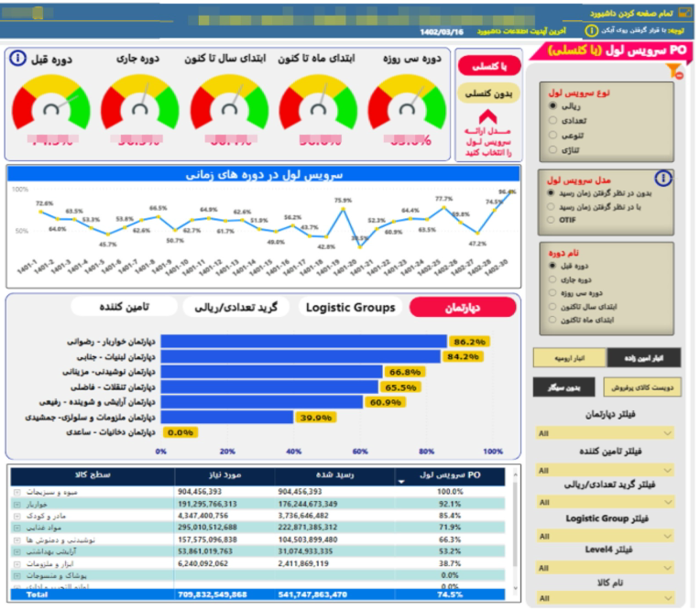700x611 pixels.
Task: Click the با کنسلی button
Action: (489, 66)
